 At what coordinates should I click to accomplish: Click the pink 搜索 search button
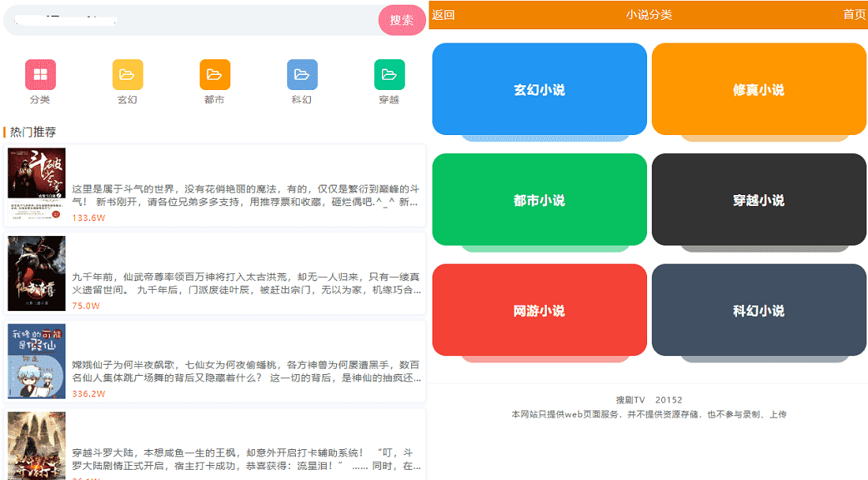[402, 21]
